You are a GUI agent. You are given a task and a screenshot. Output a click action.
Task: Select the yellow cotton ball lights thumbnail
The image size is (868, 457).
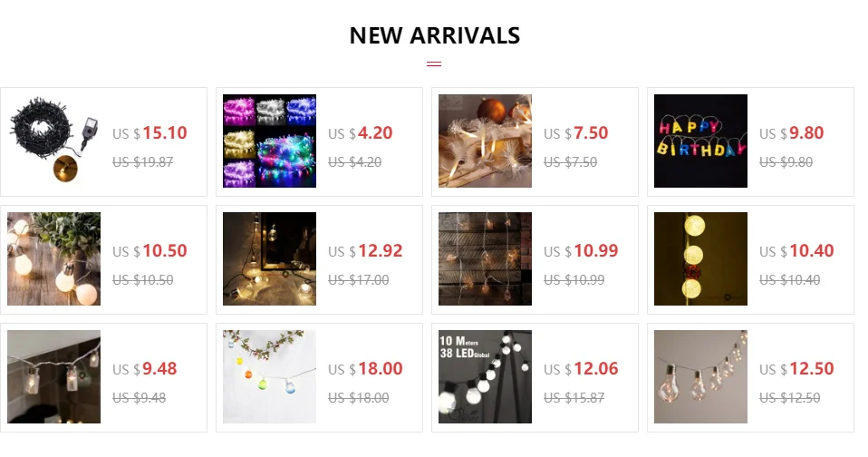click(700, 258)
